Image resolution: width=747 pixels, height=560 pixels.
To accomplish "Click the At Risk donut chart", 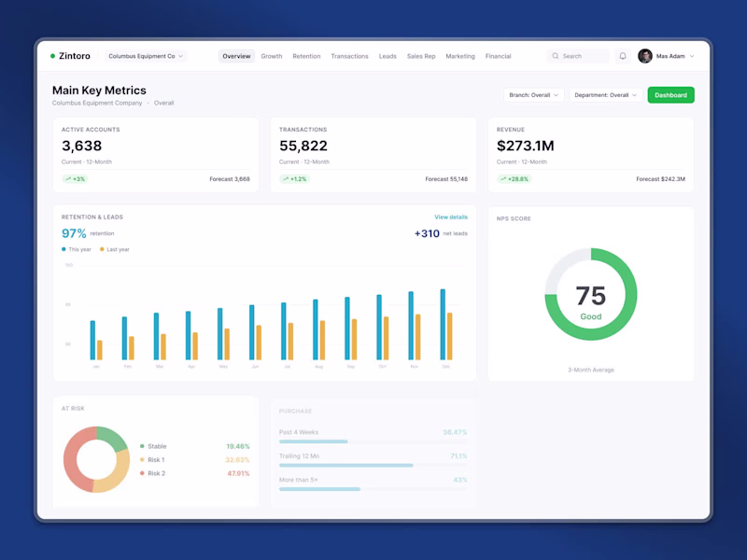I will point(97,459).
